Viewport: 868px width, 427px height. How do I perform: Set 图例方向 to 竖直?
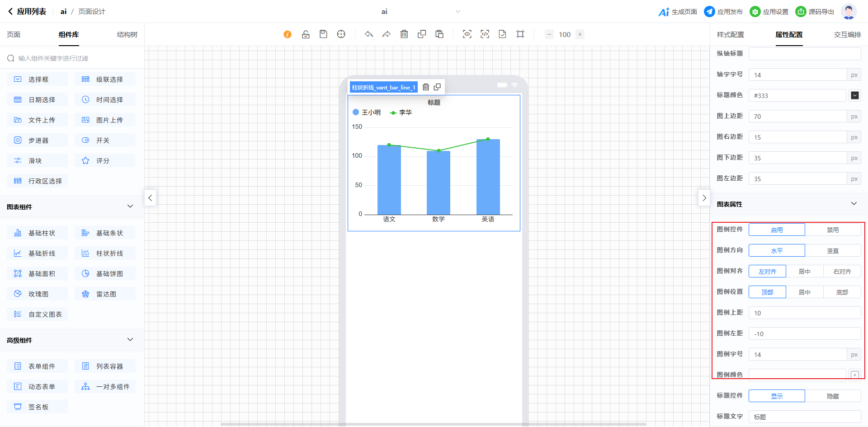[x=832, y=251]
